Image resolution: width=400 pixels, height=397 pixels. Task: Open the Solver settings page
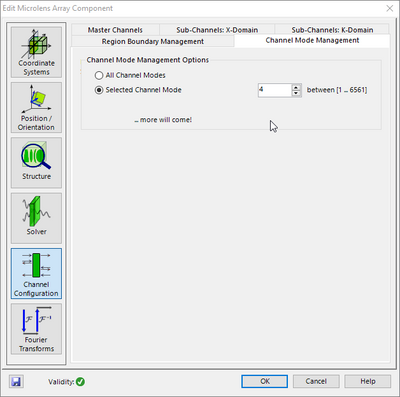click(36, 218)
